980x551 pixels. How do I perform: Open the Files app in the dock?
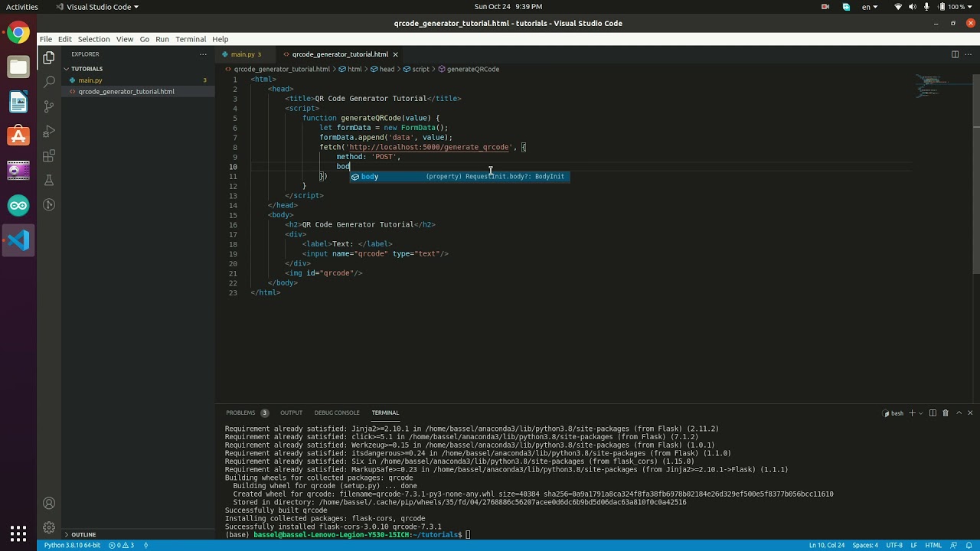click(x=18, y=67)
